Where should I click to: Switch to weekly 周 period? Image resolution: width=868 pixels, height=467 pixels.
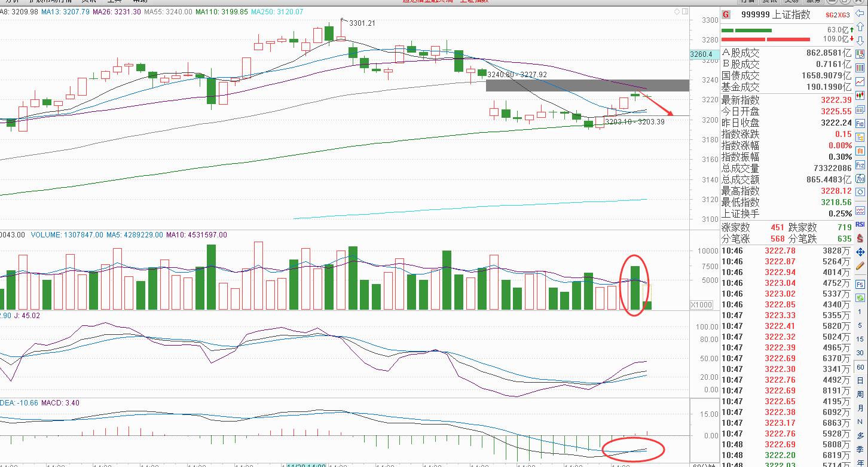(x=860, y=395)
